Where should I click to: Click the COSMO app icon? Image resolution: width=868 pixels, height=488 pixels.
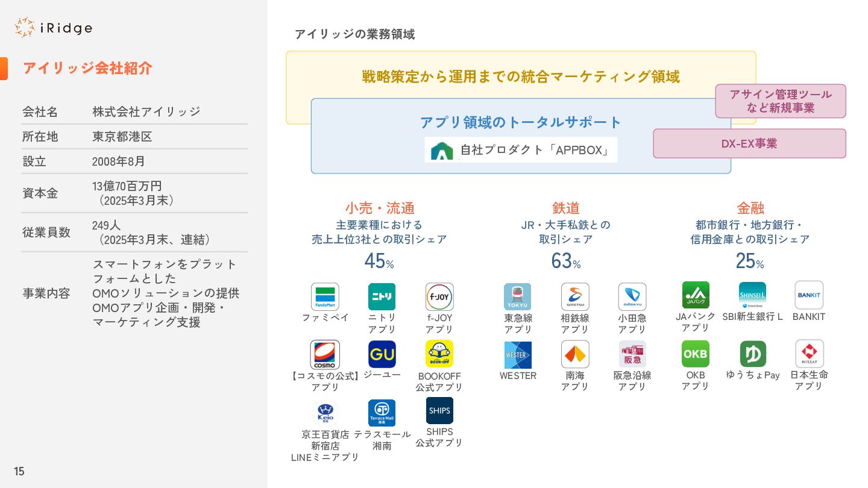click(x=325, y=354)
